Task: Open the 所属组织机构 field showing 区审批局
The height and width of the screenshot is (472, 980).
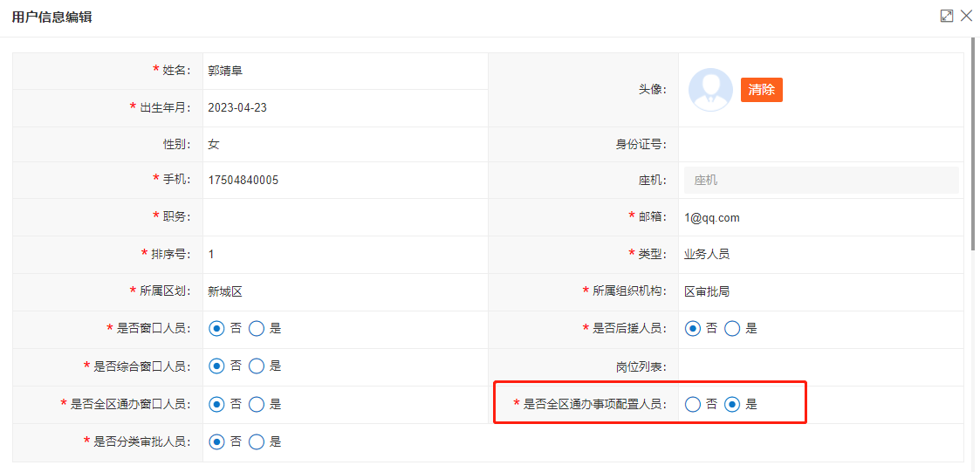Action: click(x=819, y=291)
